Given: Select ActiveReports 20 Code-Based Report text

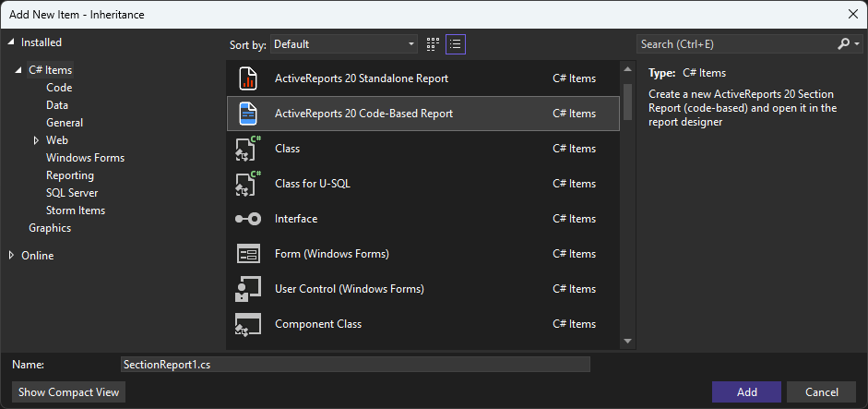Looking at the screenshot, I should pyautogui.click(x=363, y=113).
